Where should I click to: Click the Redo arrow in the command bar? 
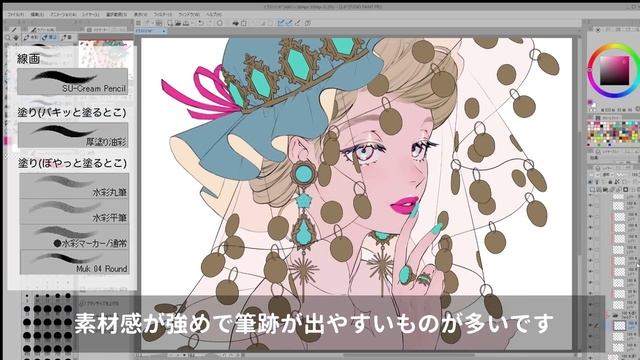pos(209,23)
